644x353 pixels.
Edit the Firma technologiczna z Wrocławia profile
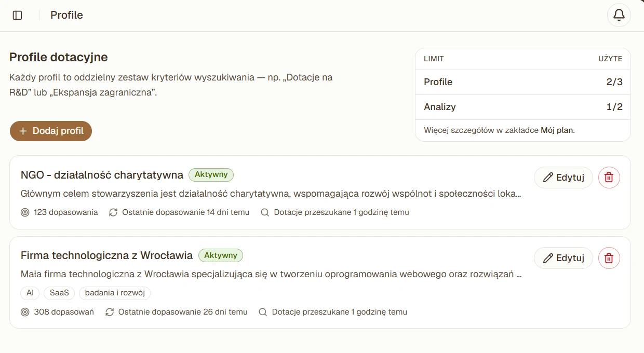563,258
